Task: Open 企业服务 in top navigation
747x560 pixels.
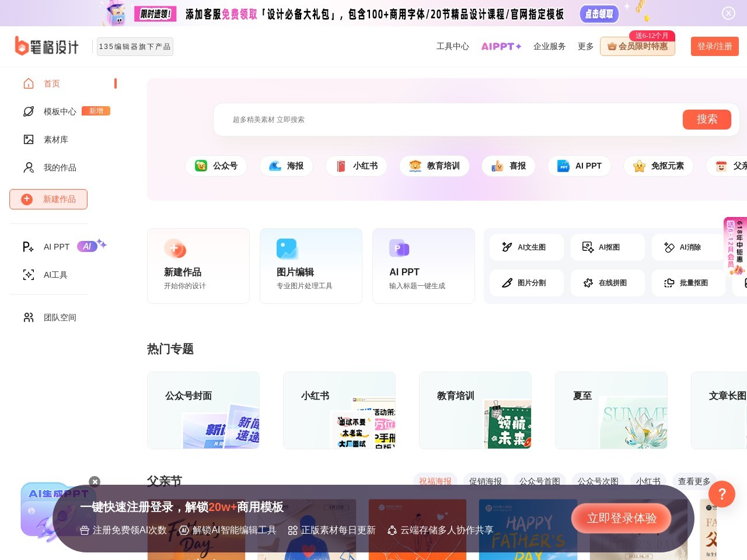Action: 549,46
